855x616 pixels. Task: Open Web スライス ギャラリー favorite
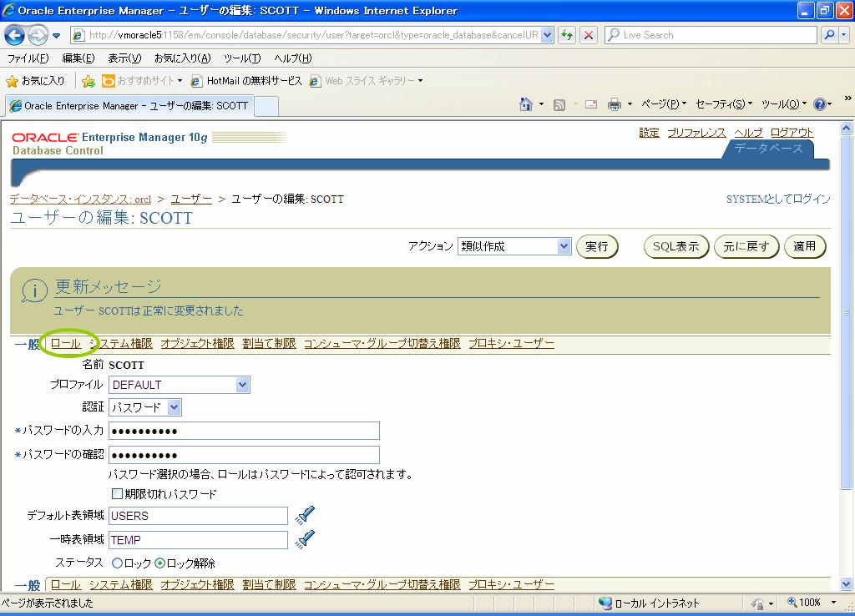coord(366,81)
